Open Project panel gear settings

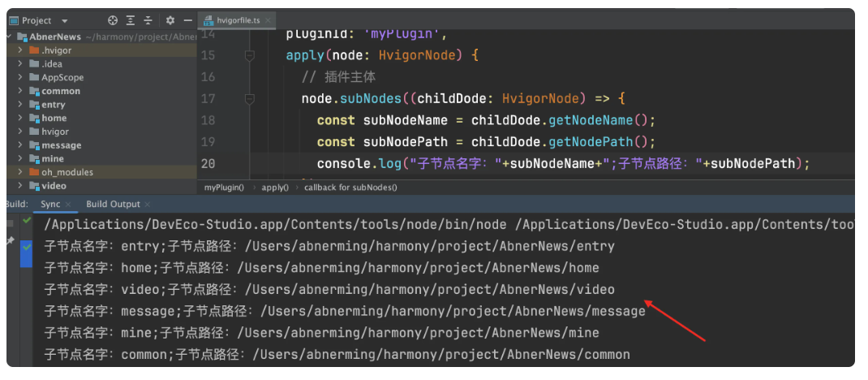point(170,20)
